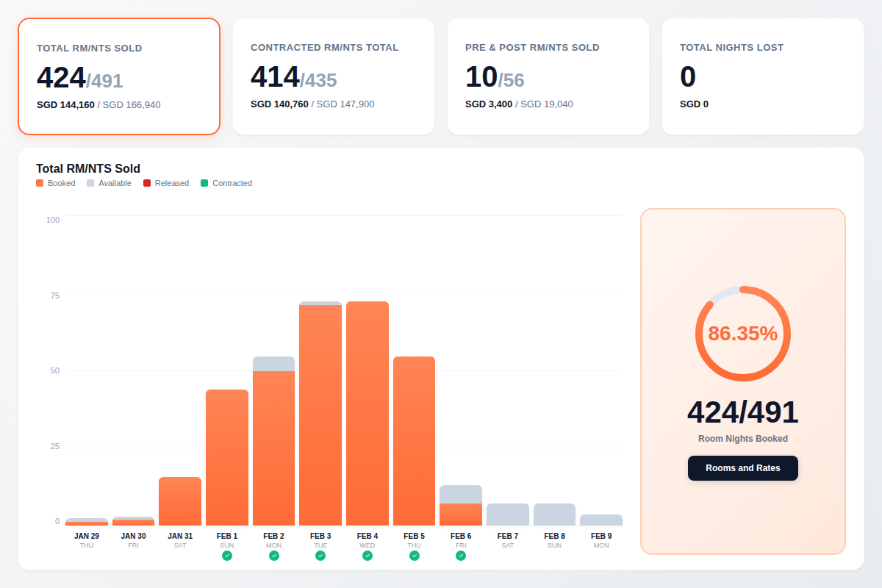Select the FEB 4 bar in the chart
The image size is (882, 588).
367,412
